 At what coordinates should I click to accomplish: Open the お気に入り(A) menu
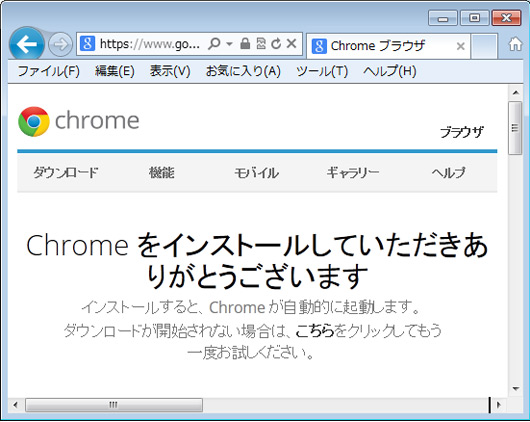[243, 71]
